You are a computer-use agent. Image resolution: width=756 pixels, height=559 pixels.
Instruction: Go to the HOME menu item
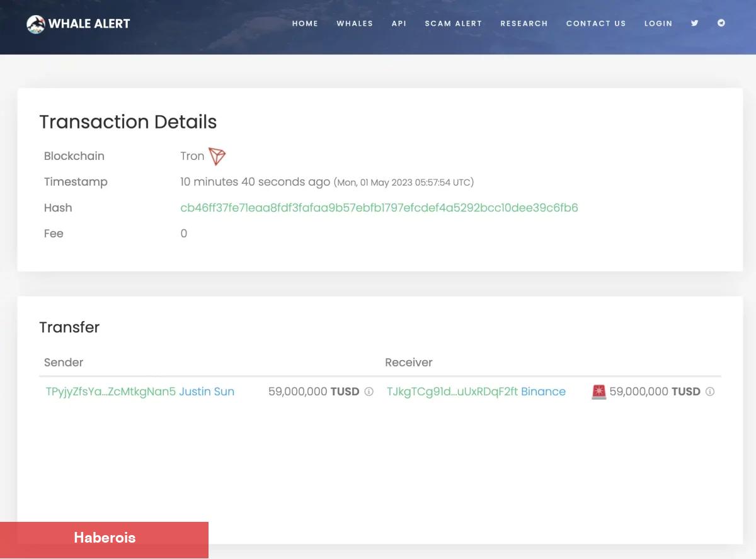click(305, 23)
